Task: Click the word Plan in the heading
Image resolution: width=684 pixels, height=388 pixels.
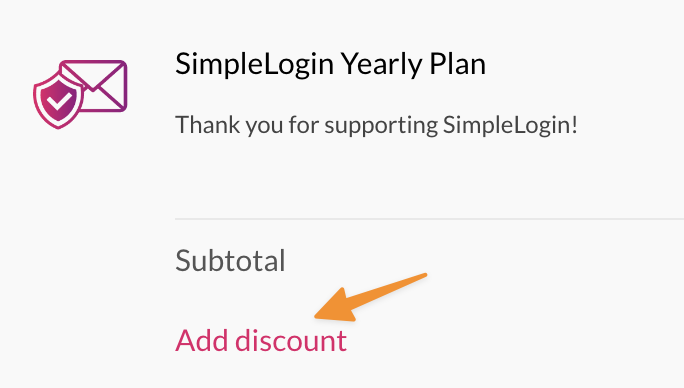Action: tap(458, 64)
